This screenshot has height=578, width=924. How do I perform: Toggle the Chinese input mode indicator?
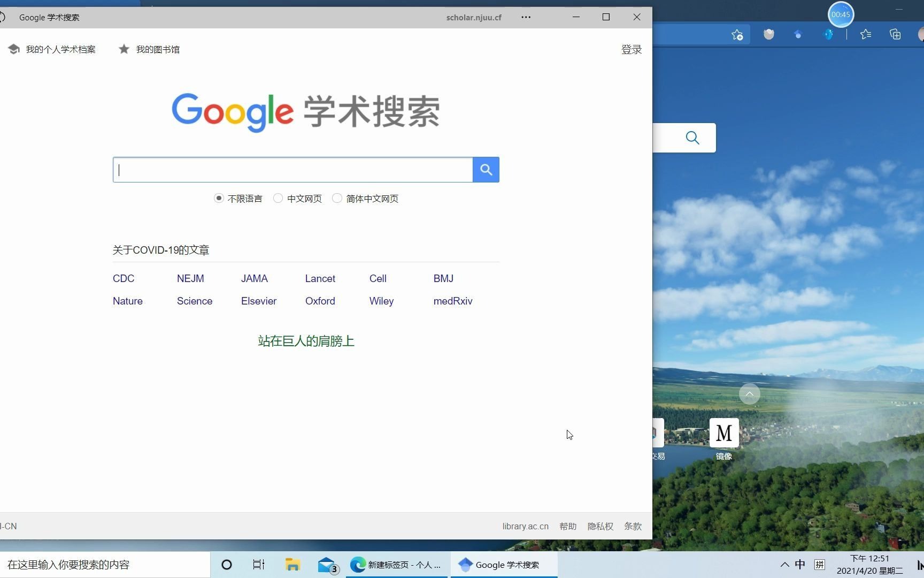pos(800,565)
